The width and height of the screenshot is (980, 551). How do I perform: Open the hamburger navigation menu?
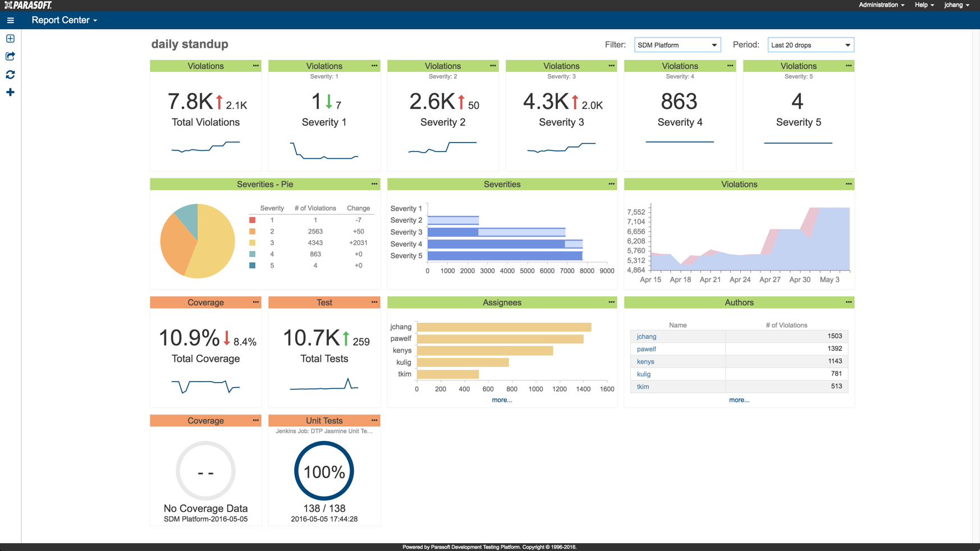click(x=10, y=20)
